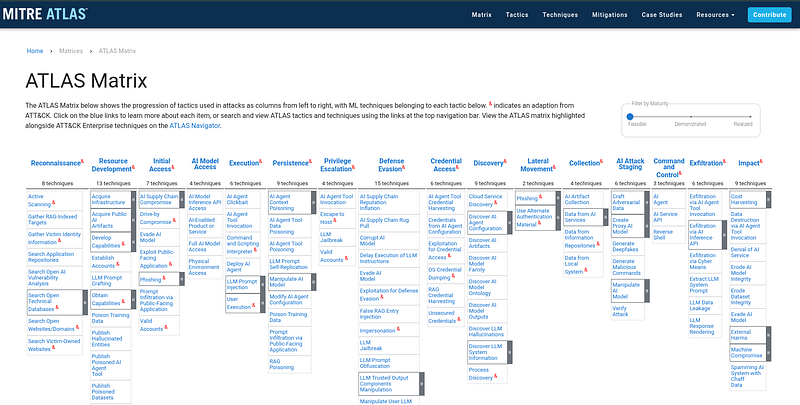Screen dimensions: 800x405
Task: Open the Resource Development tactic header
Action: pos(113,165)
